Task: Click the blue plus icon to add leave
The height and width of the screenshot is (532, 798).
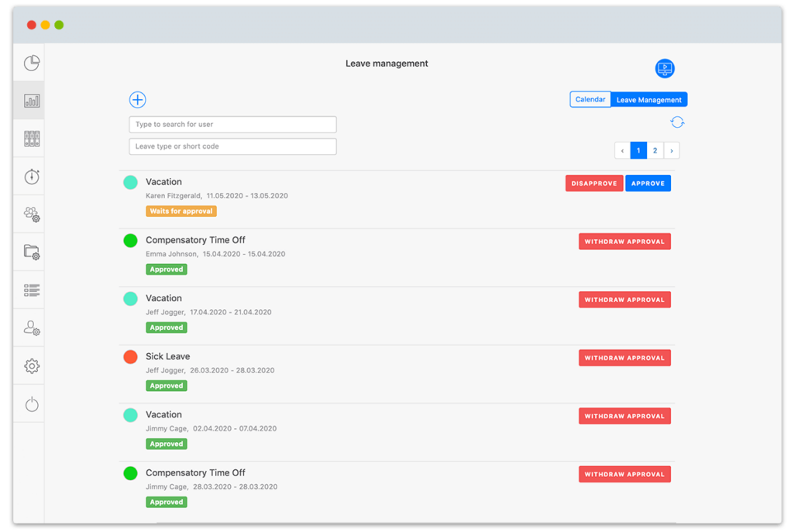Action: [137, 99]
